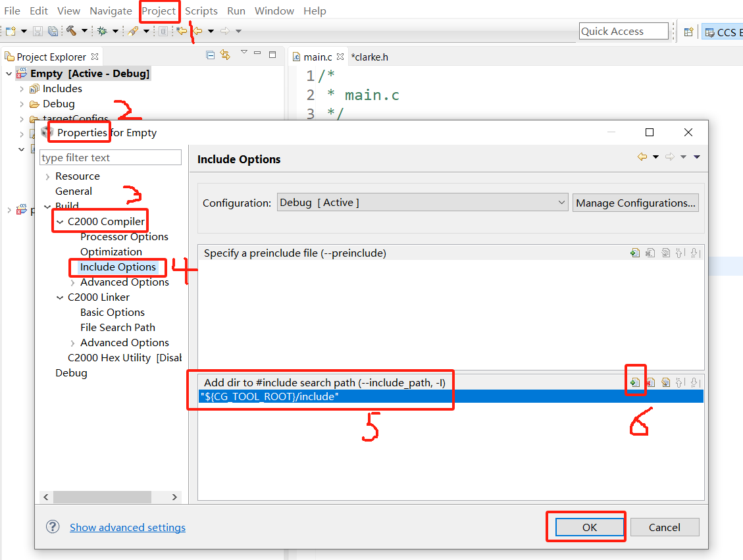The width and height of the screenshot is (743, 560).
Task: Click the edit icon for the include path
Action: click(666, 382)
